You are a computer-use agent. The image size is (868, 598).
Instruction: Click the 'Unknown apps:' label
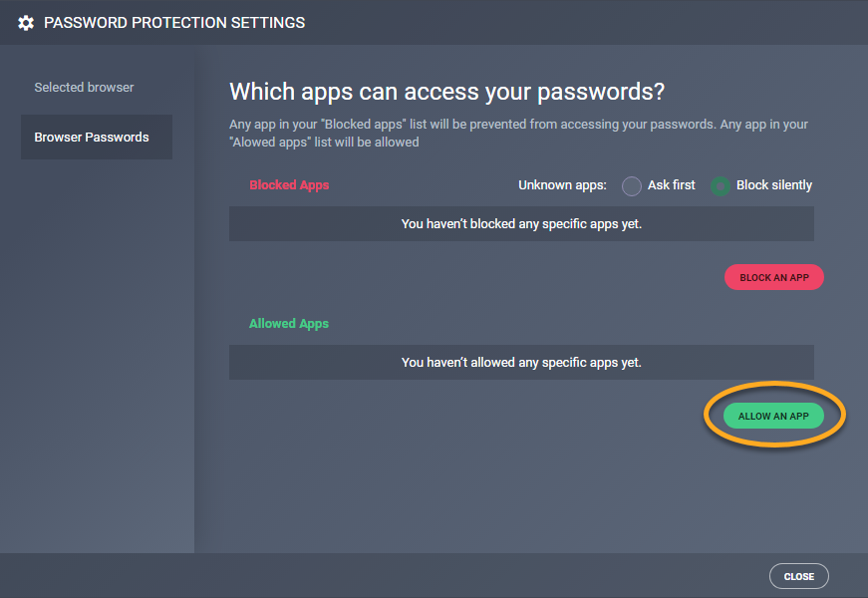click(563, 185)
